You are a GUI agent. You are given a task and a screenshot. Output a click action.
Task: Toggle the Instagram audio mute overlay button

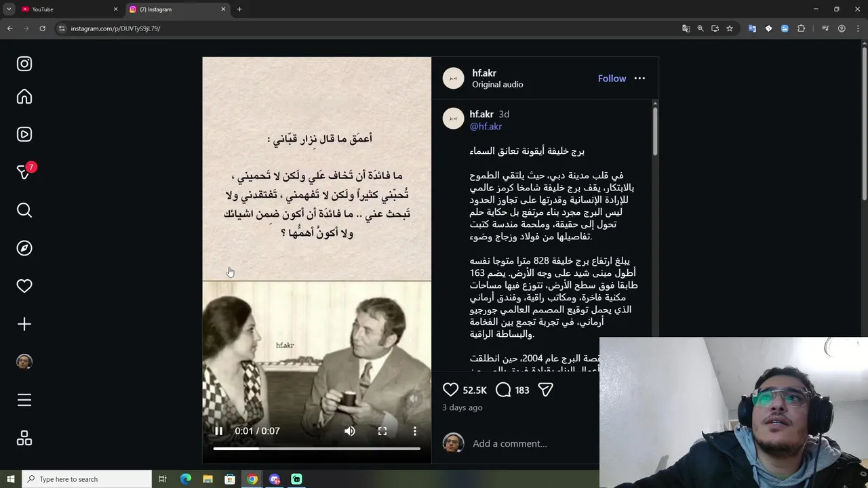413,399
